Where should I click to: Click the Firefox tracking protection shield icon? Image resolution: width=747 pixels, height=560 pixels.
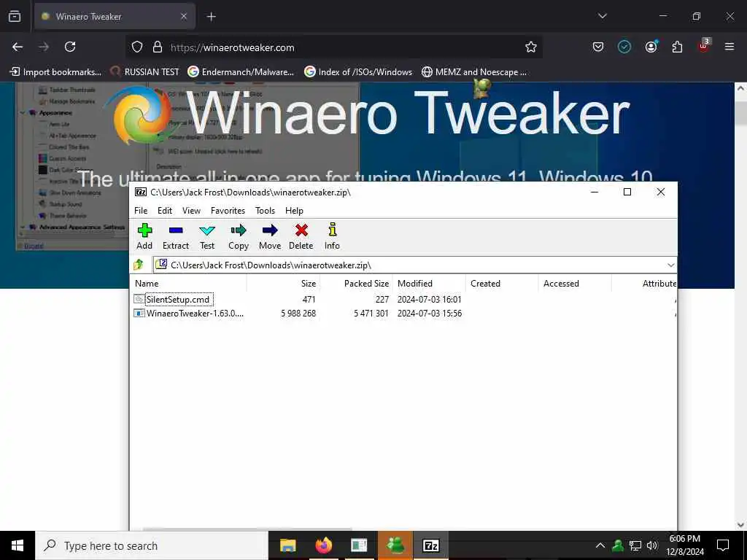coord(137,47)
